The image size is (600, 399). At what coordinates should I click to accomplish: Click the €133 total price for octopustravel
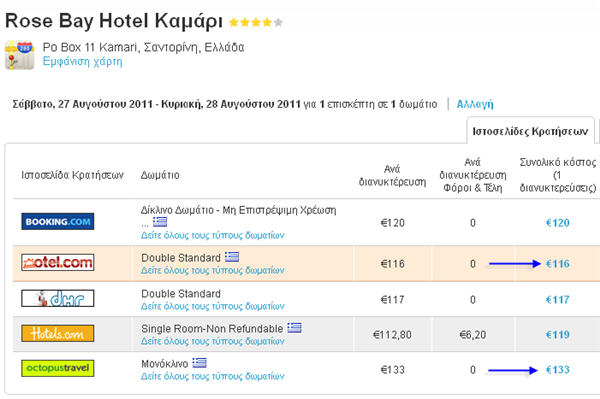pos(558,370)
